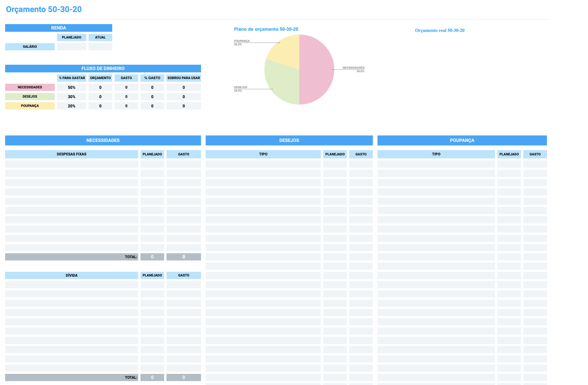Click the % Gasto value for Poupança
The image size is (588, 385).
[152, 106]
